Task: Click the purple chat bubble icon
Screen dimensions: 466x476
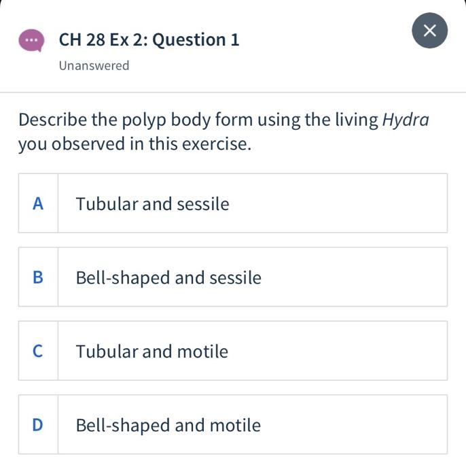Action: point(31,40)
